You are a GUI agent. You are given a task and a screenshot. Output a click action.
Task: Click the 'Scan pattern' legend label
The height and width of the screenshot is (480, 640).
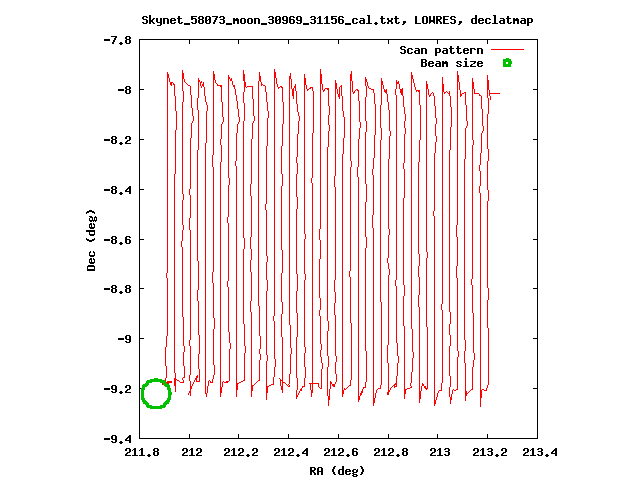(x=441, y=50)
